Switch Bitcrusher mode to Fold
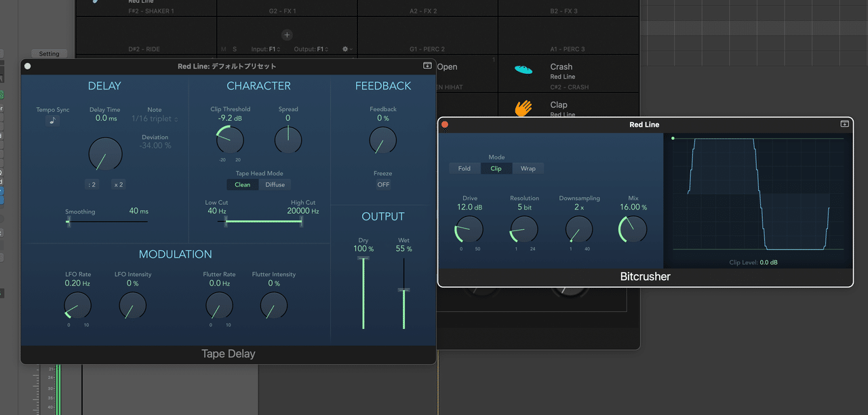This screenshot has width=868, height=415. pos(464,168)
